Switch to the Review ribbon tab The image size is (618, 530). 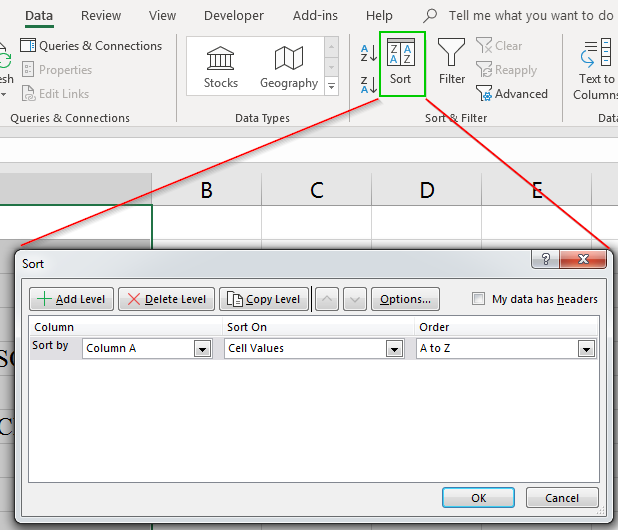tap(101, 16)
